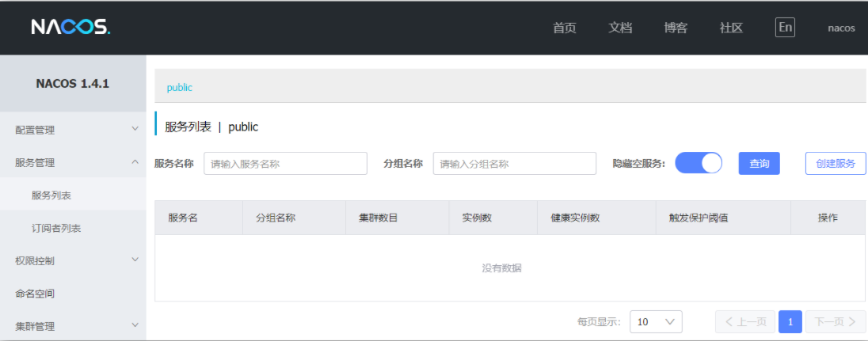The image size is (868, 341).
Task: Open 命名空间 in the sidebar
Action: (x=73, y=294)
